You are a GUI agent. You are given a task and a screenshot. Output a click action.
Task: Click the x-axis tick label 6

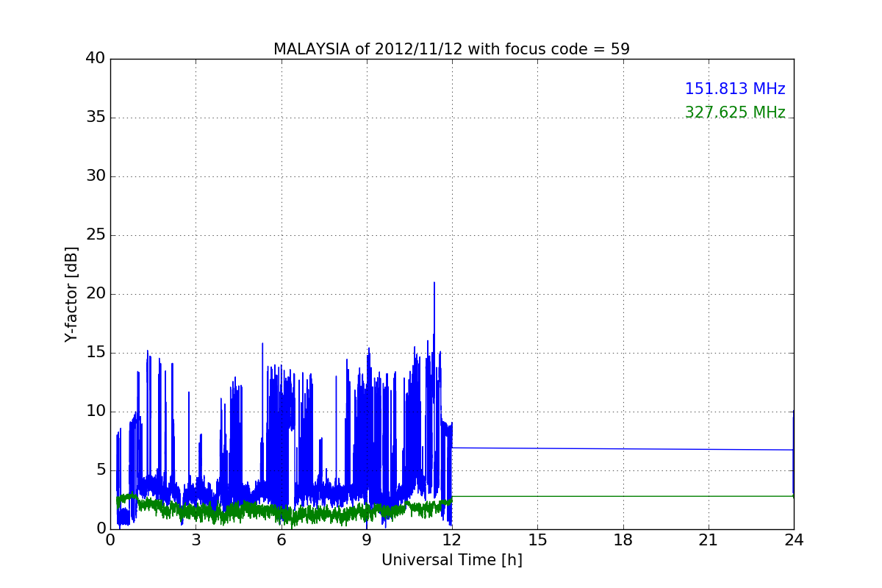tap(281, 540)
